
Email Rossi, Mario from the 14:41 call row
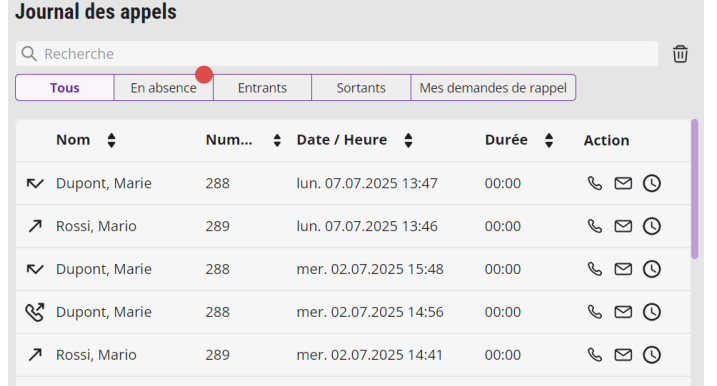click(x=623, y=354)
